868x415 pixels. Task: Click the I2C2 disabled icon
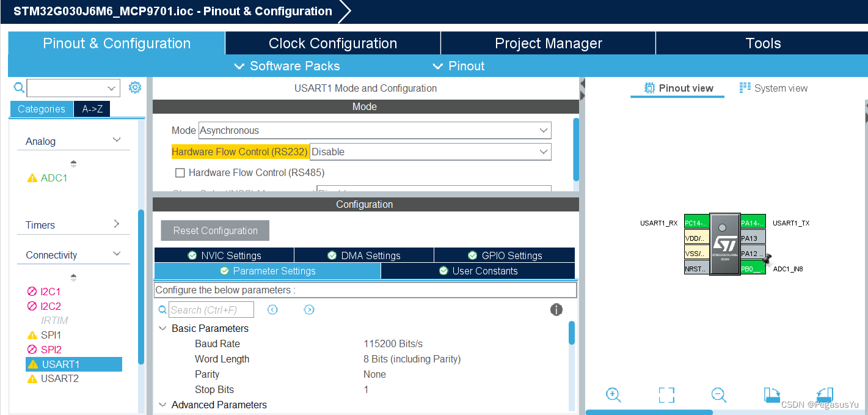tap(32, 306)
